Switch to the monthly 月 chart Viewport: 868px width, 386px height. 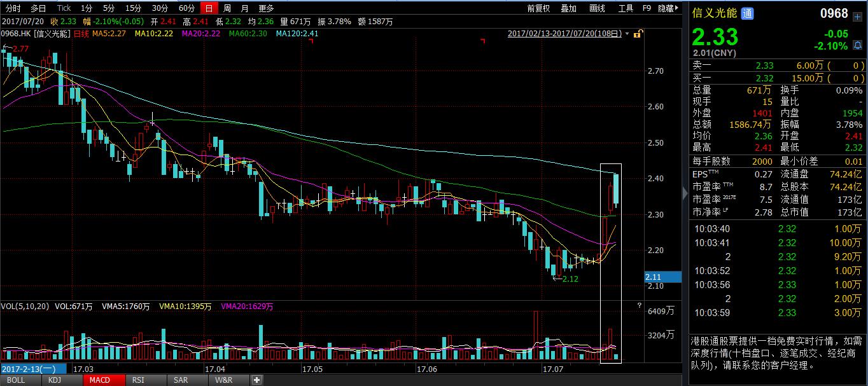click(x=245, y=8)
